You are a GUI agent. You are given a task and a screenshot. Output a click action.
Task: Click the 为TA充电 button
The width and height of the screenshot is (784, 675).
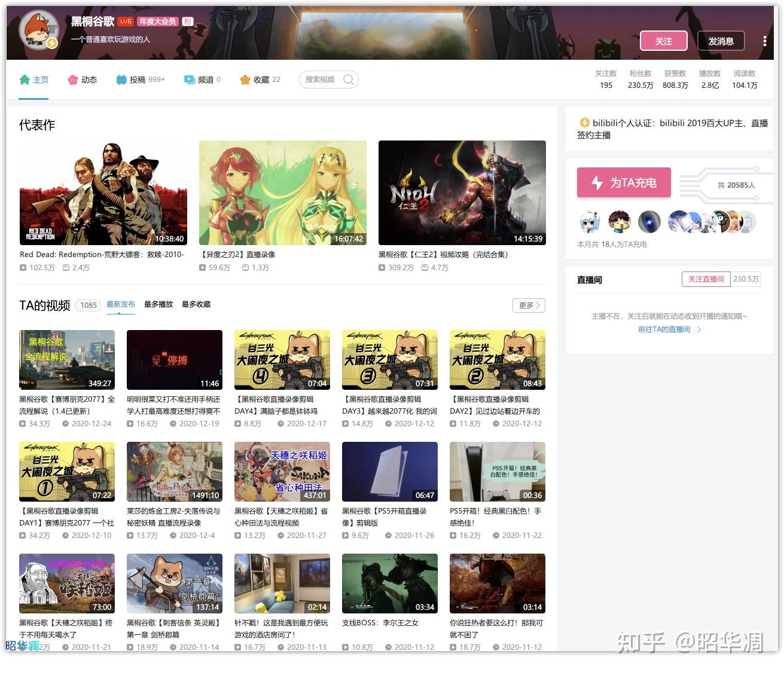(624, 182)
